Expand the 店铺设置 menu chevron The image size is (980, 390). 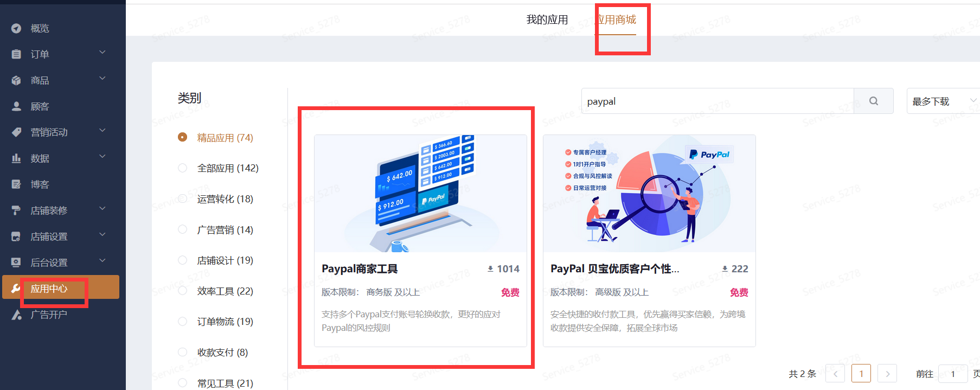[x=103, y=235]
